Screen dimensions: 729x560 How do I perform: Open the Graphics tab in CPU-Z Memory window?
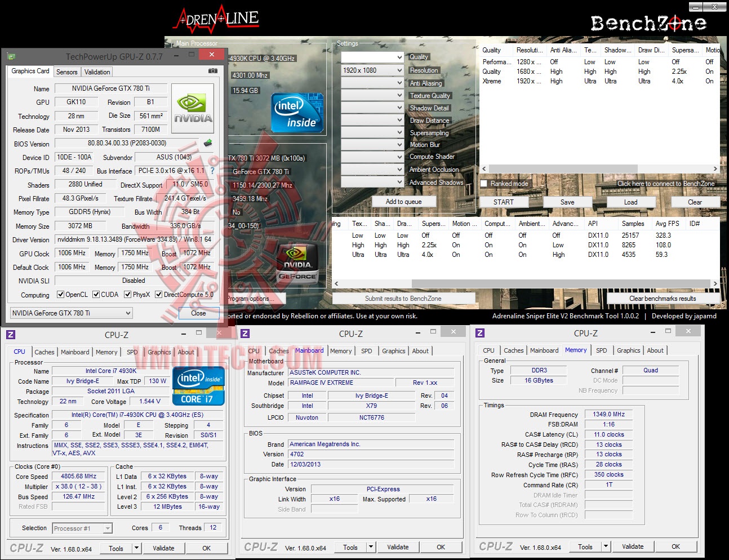click(x=629, y=350)
